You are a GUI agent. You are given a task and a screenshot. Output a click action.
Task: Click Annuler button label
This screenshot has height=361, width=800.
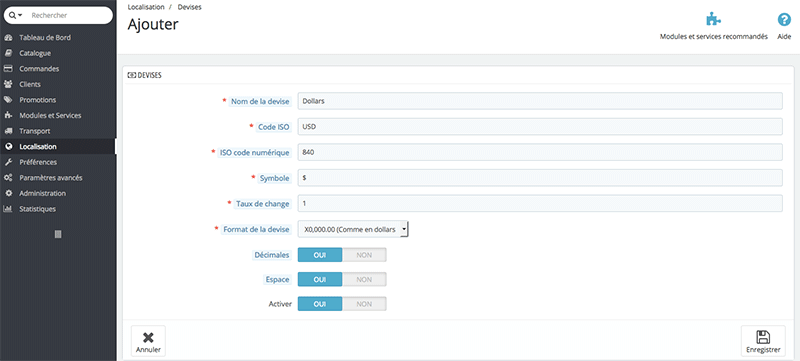(x=148, y=350)
